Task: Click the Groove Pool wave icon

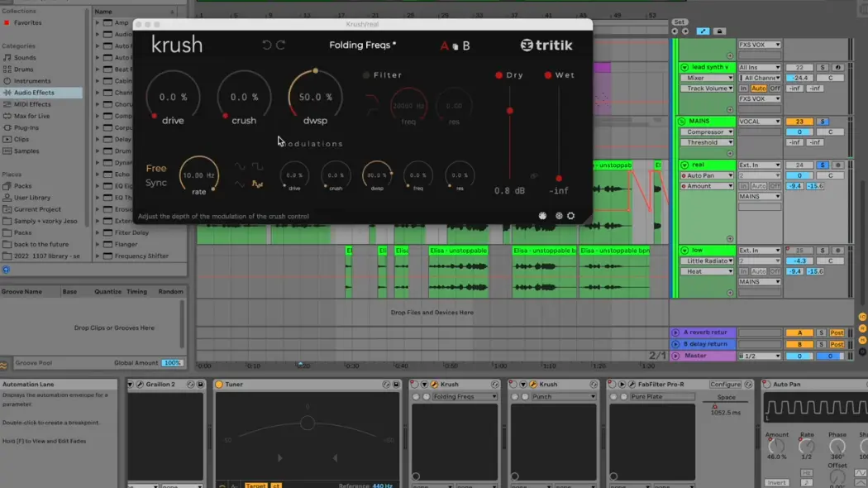Action: click(4, 364)
